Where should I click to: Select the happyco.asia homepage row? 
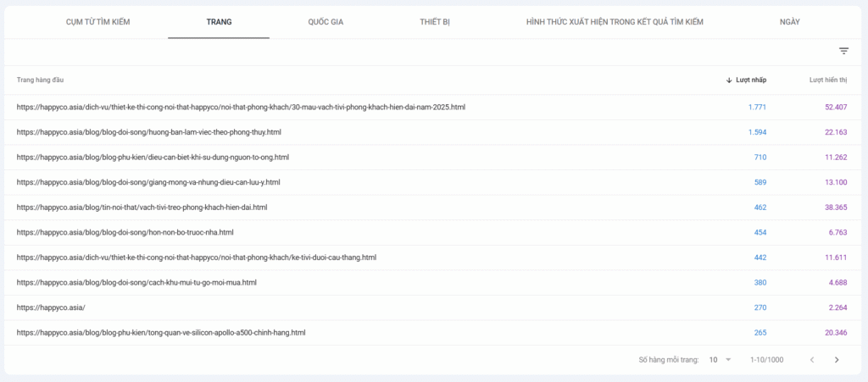[x=51, y=307]
